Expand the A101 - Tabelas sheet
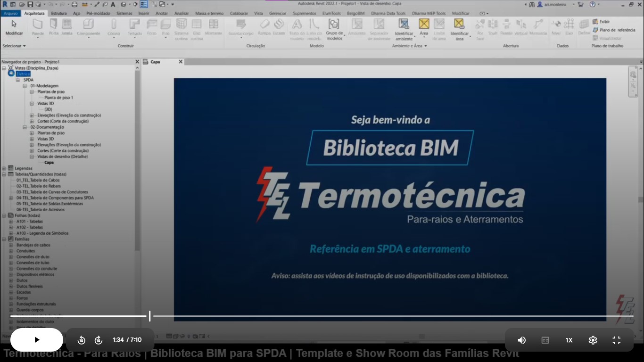This screenshot has width=644, height=362. [11, 222]
